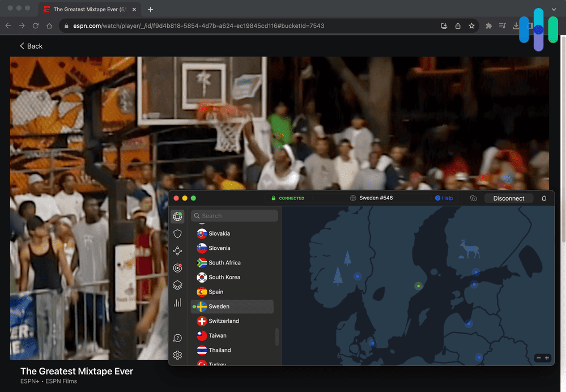Select South Korea server location

tap(223, 277)
